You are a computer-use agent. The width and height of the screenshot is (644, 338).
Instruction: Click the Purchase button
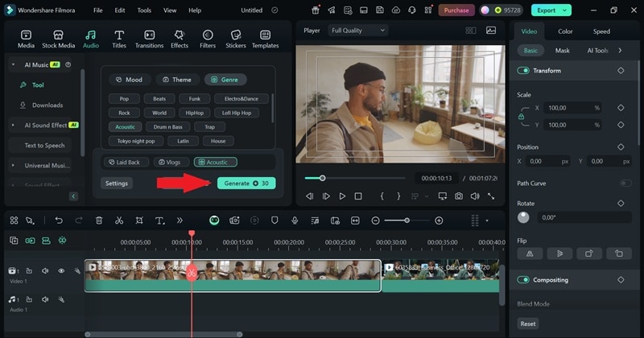456,10
